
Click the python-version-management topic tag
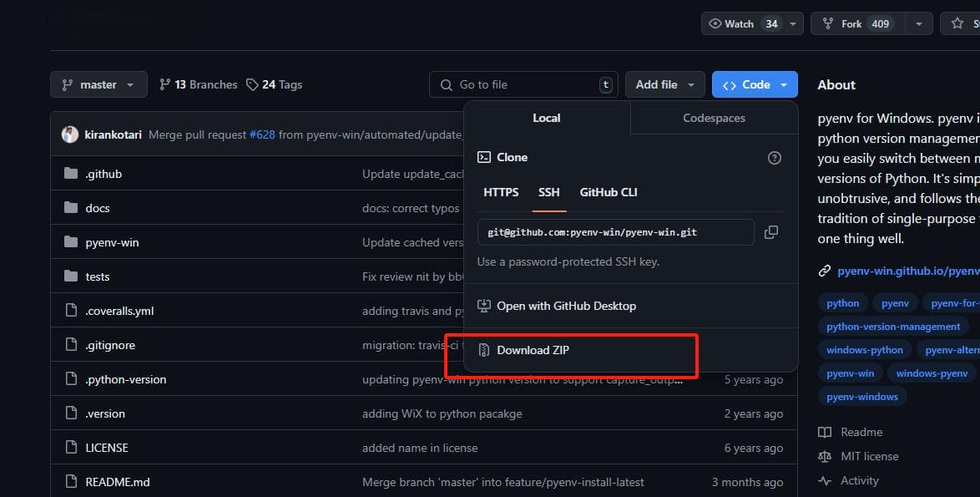[893, 327]
